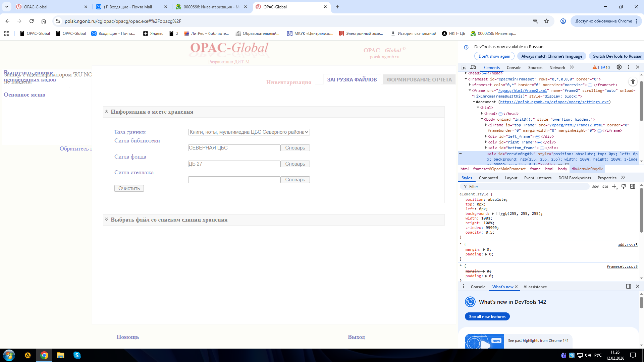Click the accessibility tree toggle button
This screenshot has height=362, width=644.
[633, 81]
